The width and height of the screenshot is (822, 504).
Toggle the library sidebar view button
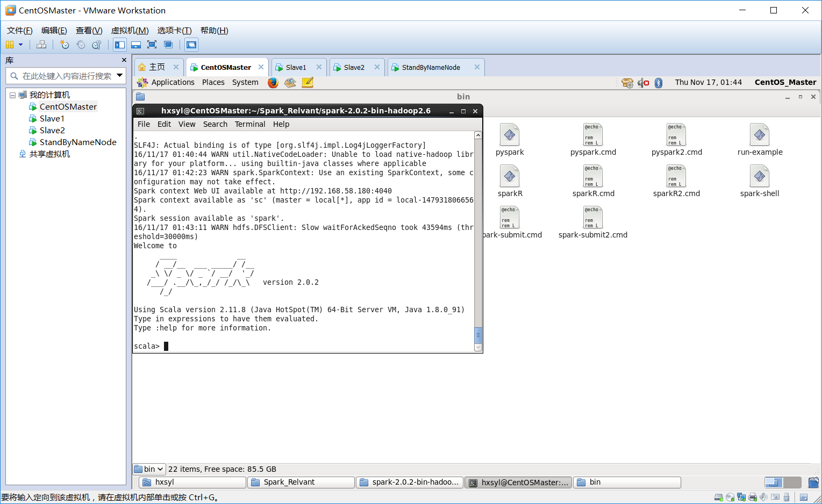pyautogui.click(x=120, y=45)
